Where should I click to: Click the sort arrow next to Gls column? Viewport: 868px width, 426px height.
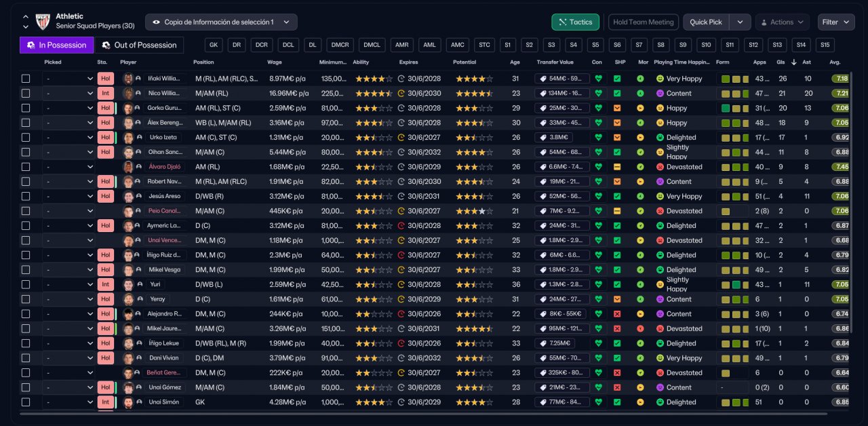click(x=793, y=62)
